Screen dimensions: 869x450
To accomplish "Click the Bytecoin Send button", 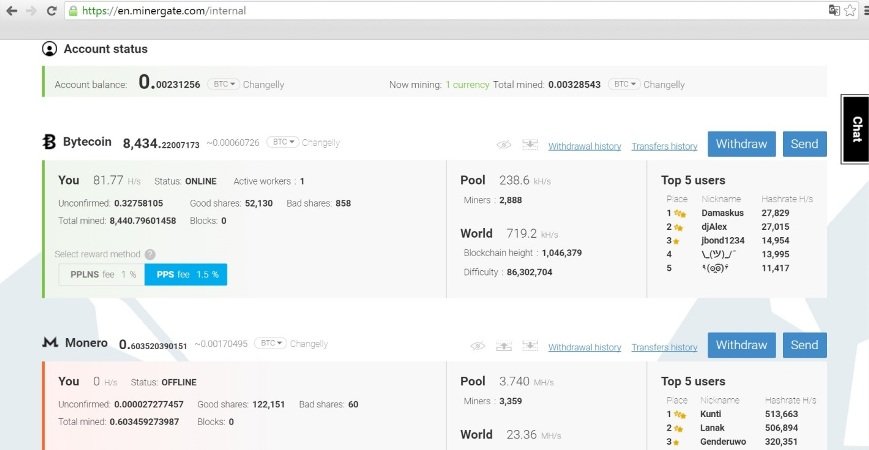I will [x=805, y=144].
